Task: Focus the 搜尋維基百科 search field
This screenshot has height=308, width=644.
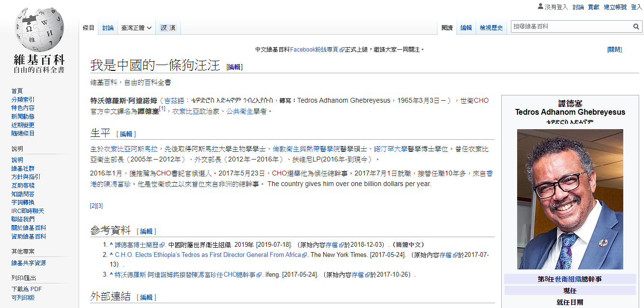Action: 572,27
